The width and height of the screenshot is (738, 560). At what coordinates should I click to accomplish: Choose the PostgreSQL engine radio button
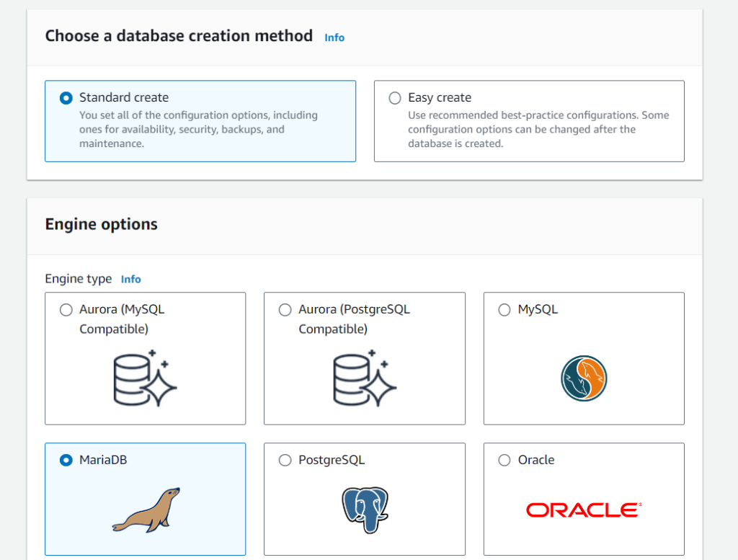(285, 461)
